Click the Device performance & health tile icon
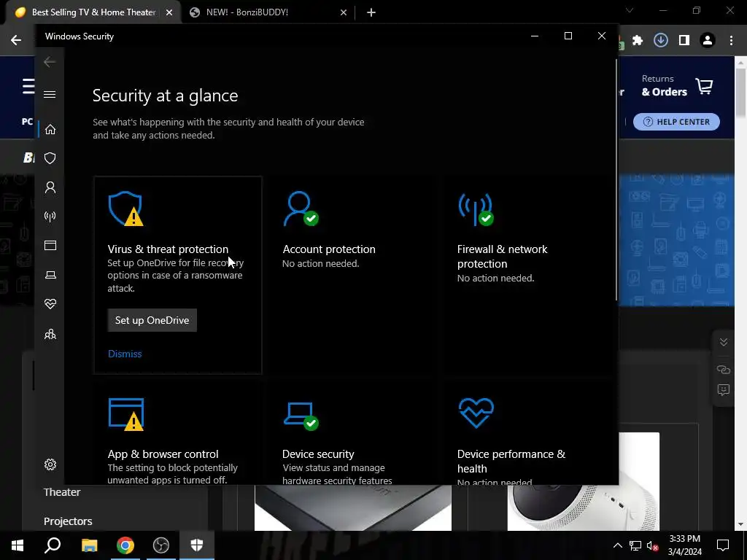This screenshot has width=747, height=560. click(476, 413)
